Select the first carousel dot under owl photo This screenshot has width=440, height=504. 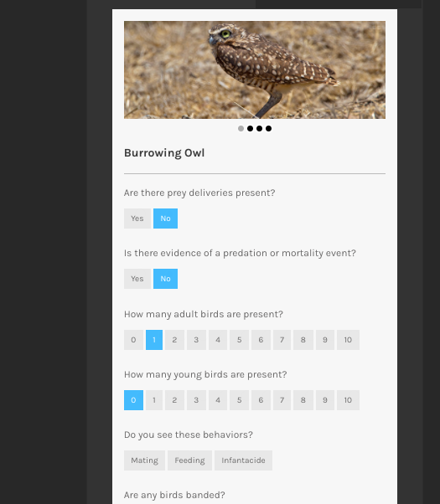tap(241, 129)
